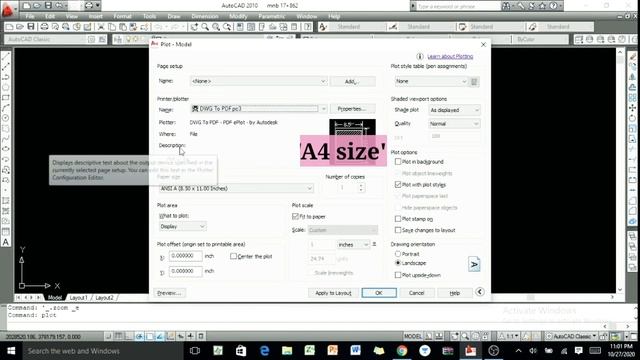Open Microsoft Edge from the taskbar

(264, 351)
